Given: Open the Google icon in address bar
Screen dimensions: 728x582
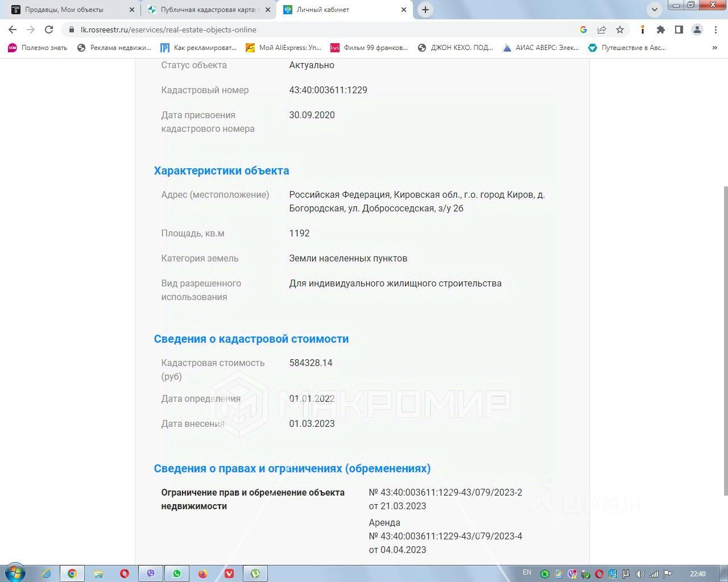Looking at the screenshot, I should (584, 30).
